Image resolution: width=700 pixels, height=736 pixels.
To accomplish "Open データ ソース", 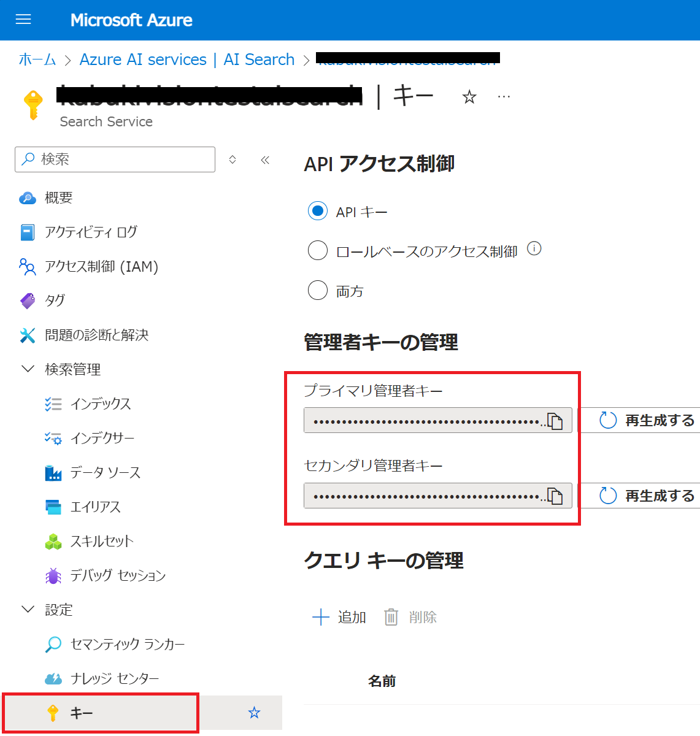I will tap(105, 472).
